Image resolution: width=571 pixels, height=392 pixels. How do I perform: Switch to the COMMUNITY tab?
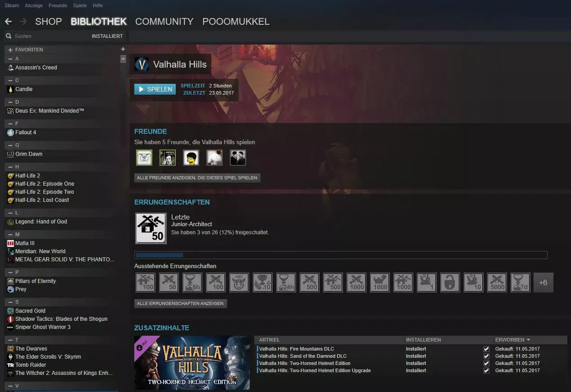[164, 22]
